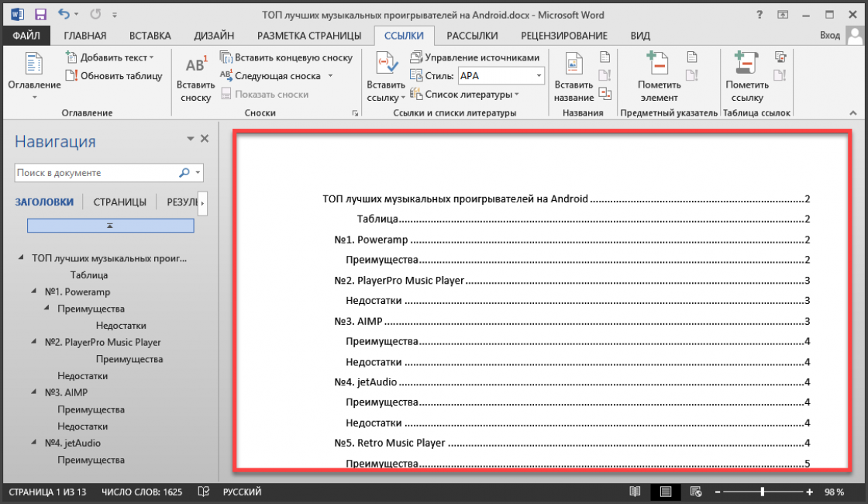Click jump-to-beginning bar above headings list
The width and height of the screenshot is (868, 504).
[111, 226]
